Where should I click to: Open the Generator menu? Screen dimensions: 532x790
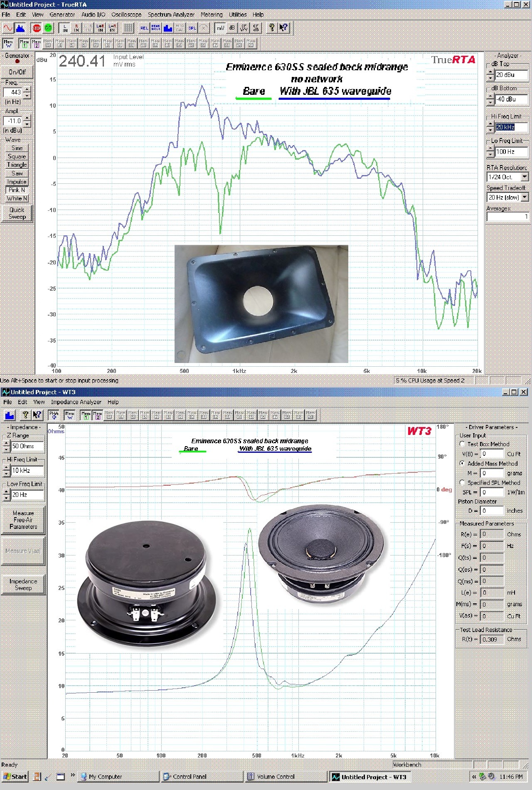click(x=62, y=15)
